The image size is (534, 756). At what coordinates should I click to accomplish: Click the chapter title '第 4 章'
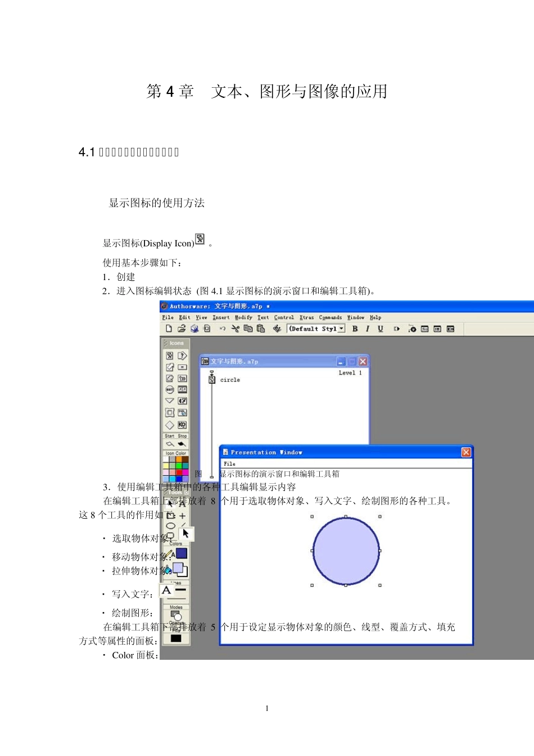(x=170, y=92)
